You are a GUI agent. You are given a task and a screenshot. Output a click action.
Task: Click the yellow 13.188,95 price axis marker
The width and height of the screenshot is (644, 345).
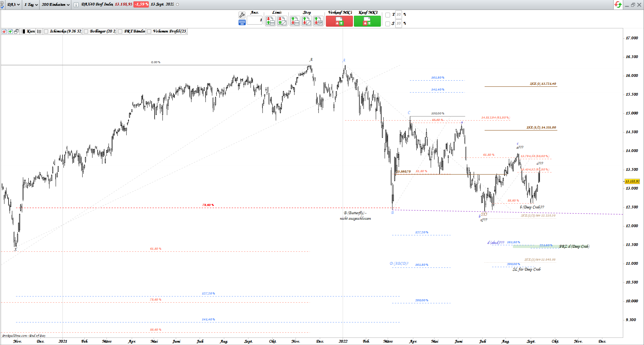point(632,181)
